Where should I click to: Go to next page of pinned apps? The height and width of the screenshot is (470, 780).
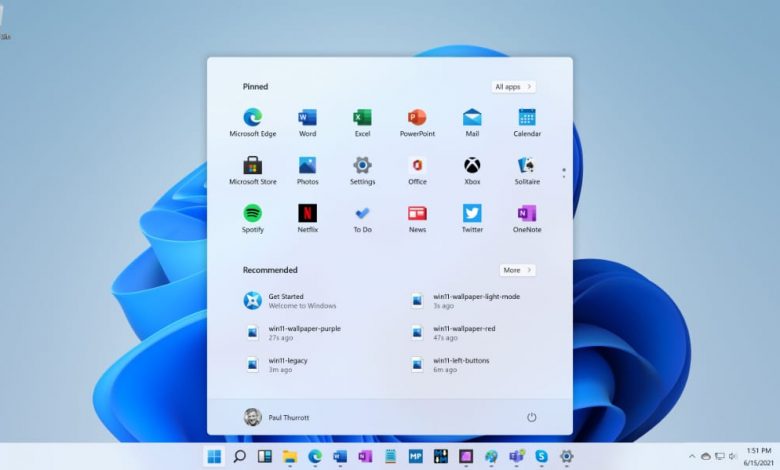[564, 177]
